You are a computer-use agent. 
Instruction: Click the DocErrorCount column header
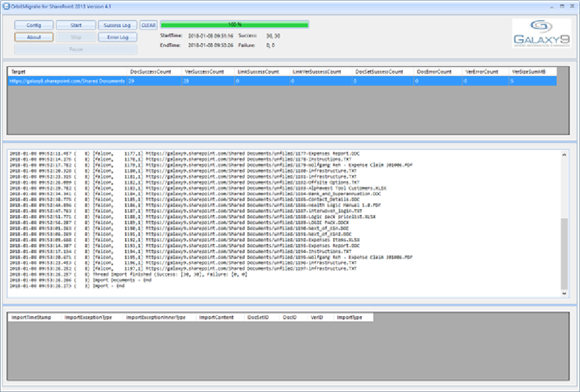pyautogui.click(x=438, y=71)
